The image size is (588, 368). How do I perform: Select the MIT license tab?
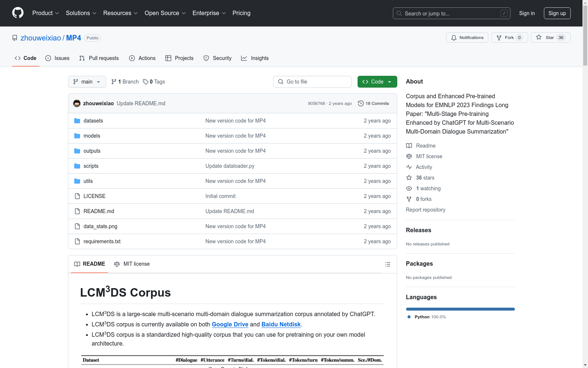point(132,264)
